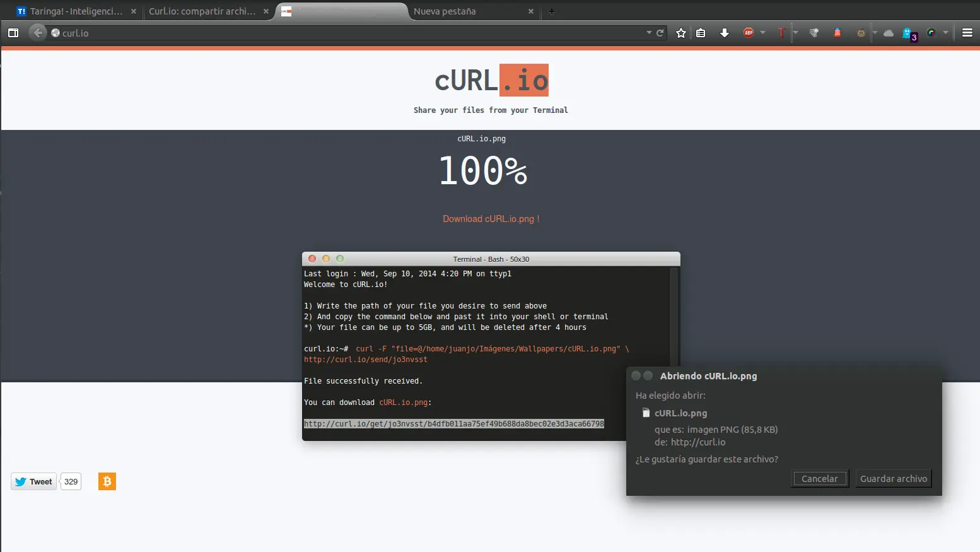Click the cURL.io logo
This screenshot has height=552, width=980.
click(491, 80)
